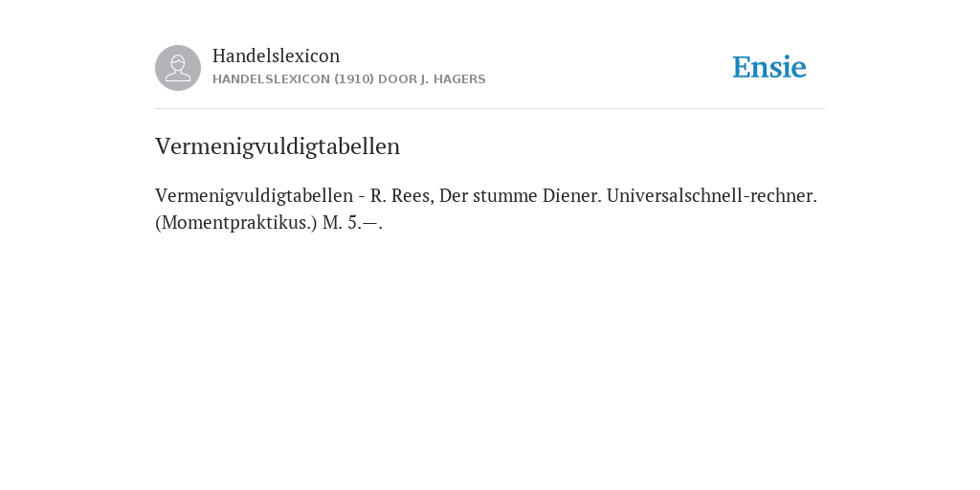Click 'Vermenigvuldigtabellen' at the start of the paragraph
The height and width of the screenshot is (490, 980).
(x=255, y=195)
